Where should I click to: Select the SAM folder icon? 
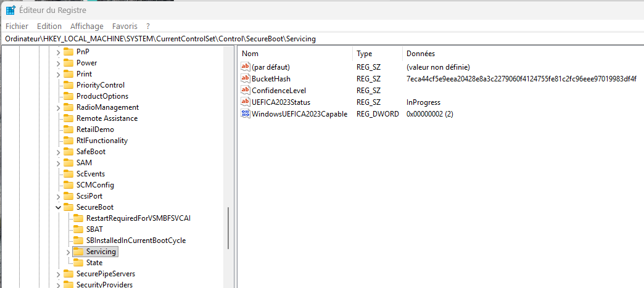click(68, 163)
